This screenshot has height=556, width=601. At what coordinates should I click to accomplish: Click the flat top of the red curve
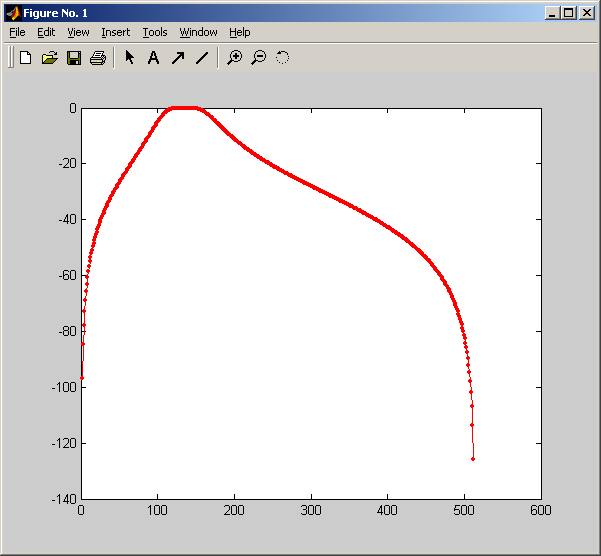tap(184, 108)
